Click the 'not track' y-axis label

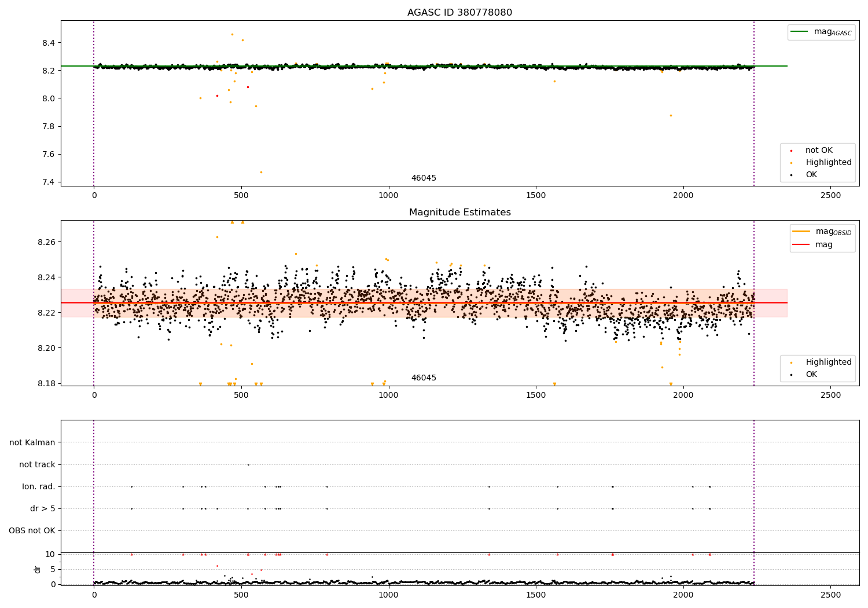coord(37,465)
